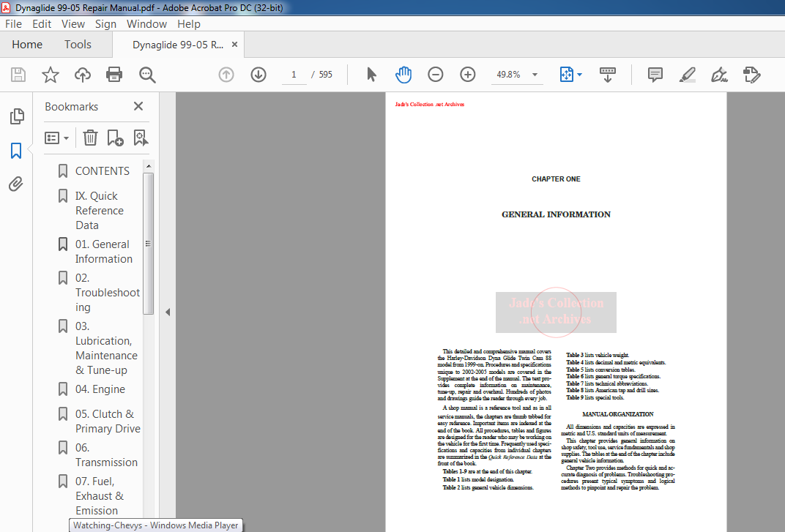Viewport: 785px width, 532px height.
Task: Click the Save file icon
Action: (x=18, y=75)
